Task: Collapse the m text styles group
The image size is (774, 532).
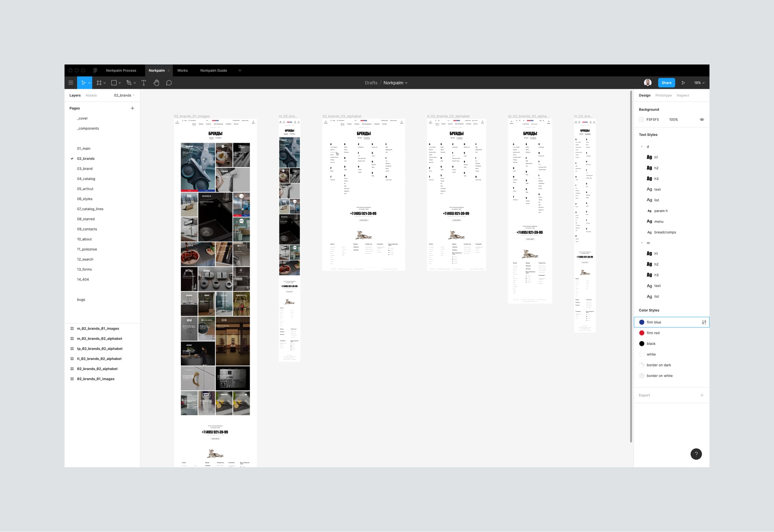Action: pyautogui.click(x=642, y=243)
